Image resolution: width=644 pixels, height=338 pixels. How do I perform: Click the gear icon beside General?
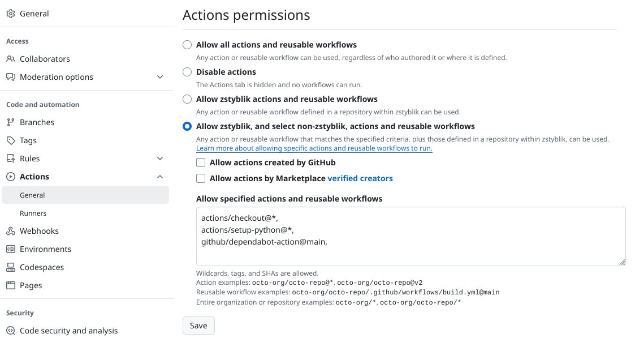coord(11,14)
